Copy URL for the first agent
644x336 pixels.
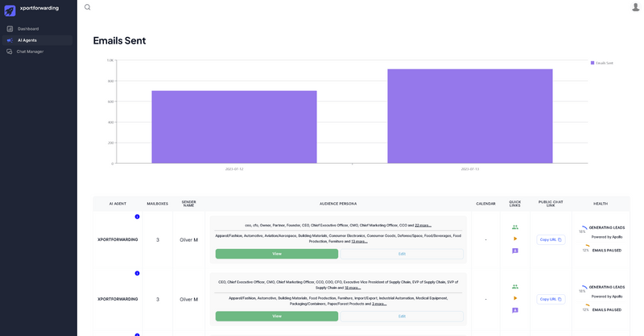[551, 240]
